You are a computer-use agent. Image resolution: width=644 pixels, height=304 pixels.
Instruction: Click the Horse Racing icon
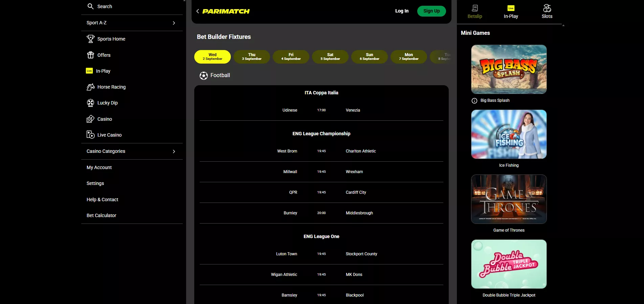(x=90, y=87)
